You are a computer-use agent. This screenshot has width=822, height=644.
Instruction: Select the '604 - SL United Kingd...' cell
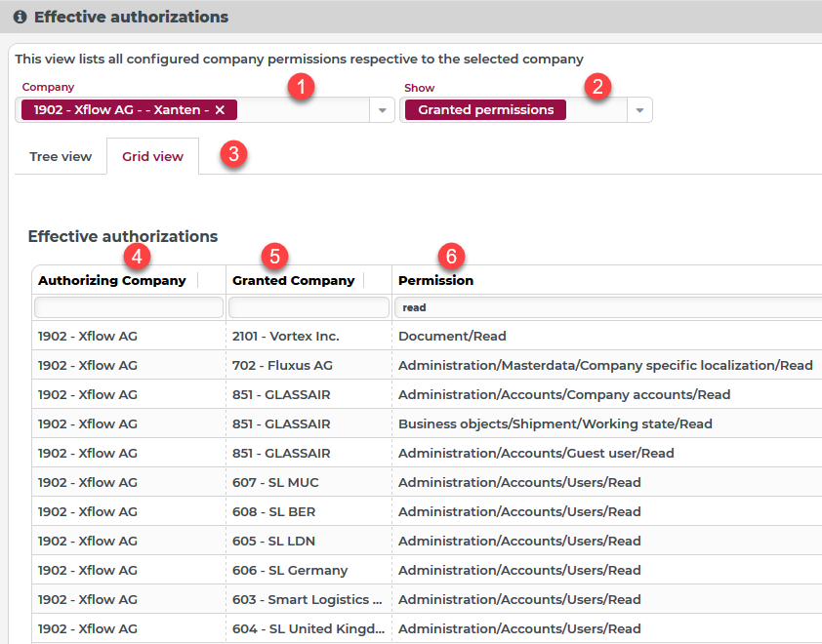point(308,629)
